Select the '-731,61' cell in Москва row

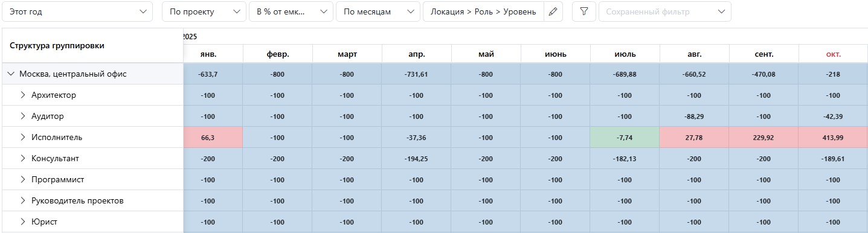(x=417, y=74)
